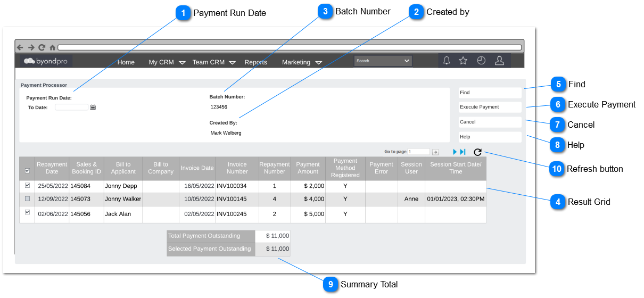Sort by Bill to Applicant header
The image size is (644, 298).
tap(123, 168)
